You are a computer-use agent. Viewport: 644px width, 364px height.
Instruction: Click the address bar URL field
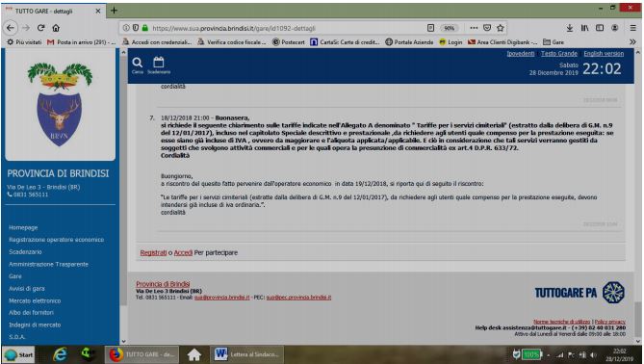[288, 28]
